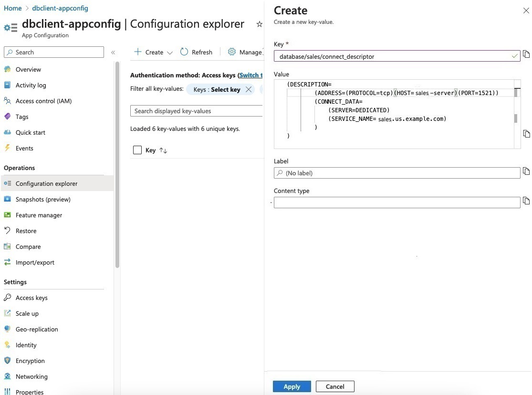532x395 pixels.
Task: Open Configuration explorer menu item
Action: pyautogui.click(x=57, y=183)
